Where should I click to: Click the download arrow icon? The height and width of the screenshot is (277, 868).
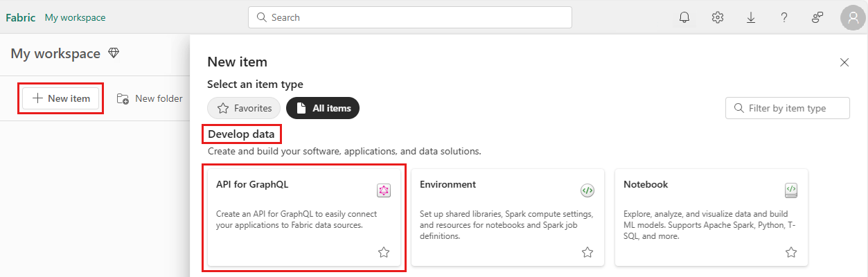point(751,17)
